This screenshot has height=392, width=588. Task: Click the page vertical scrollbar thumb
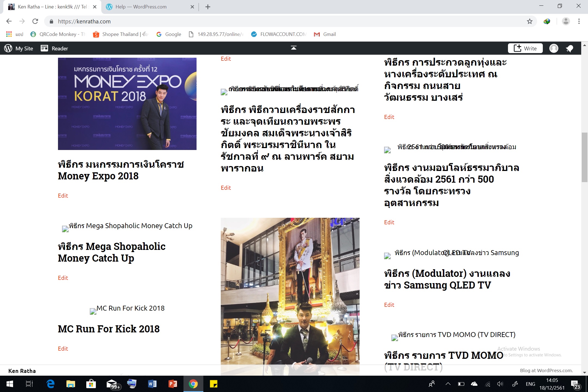click(x=584, y=157)
